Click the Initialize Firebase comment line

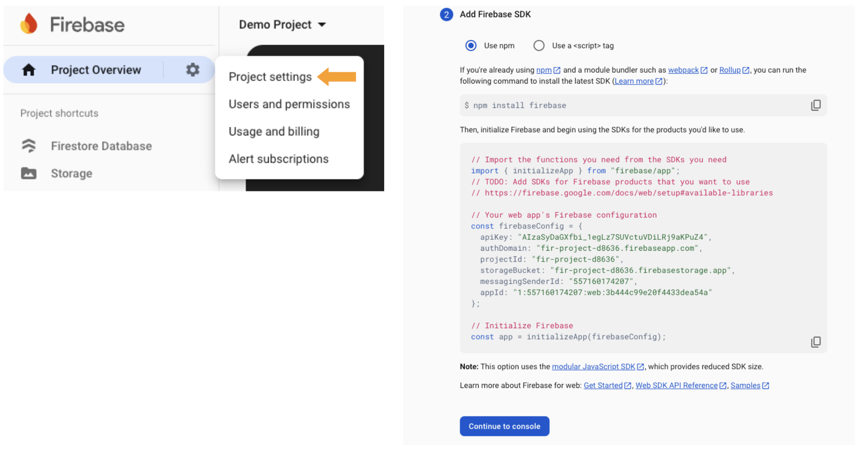point(522,326)
